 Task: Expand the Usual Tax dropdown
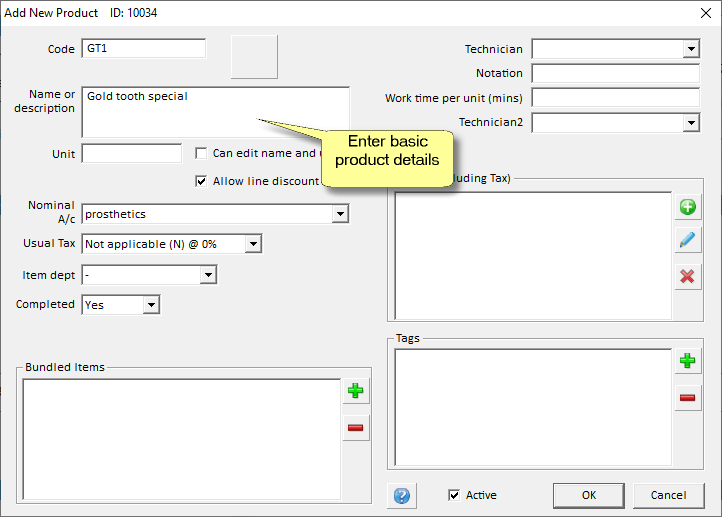(253, 244)
